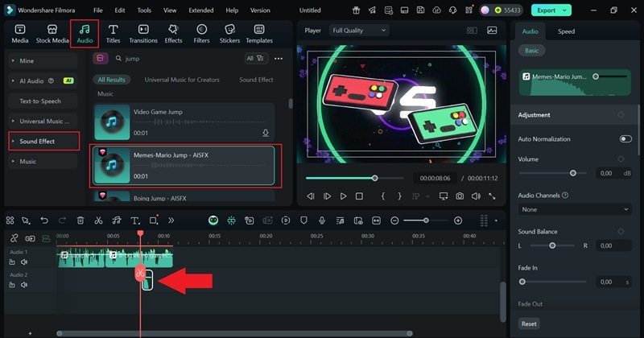Click the All Results filter
This screenshot has width=644, height=338.
coord(112,80)
